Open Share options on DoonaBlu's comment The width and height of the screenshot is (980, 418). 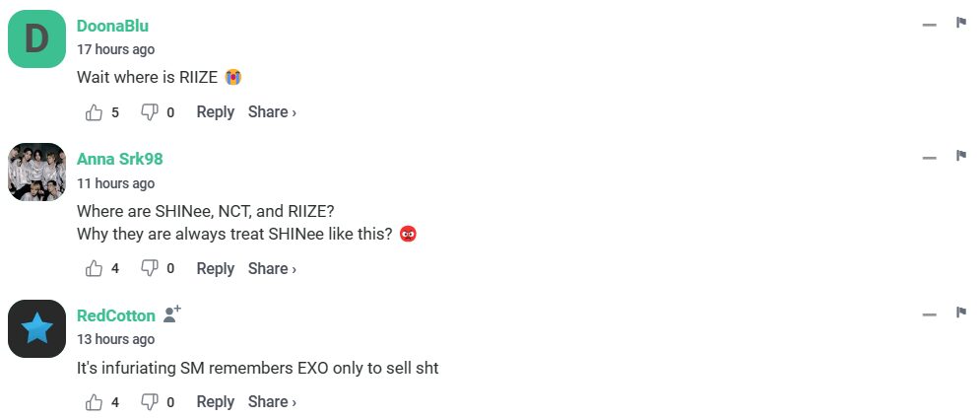272,112
